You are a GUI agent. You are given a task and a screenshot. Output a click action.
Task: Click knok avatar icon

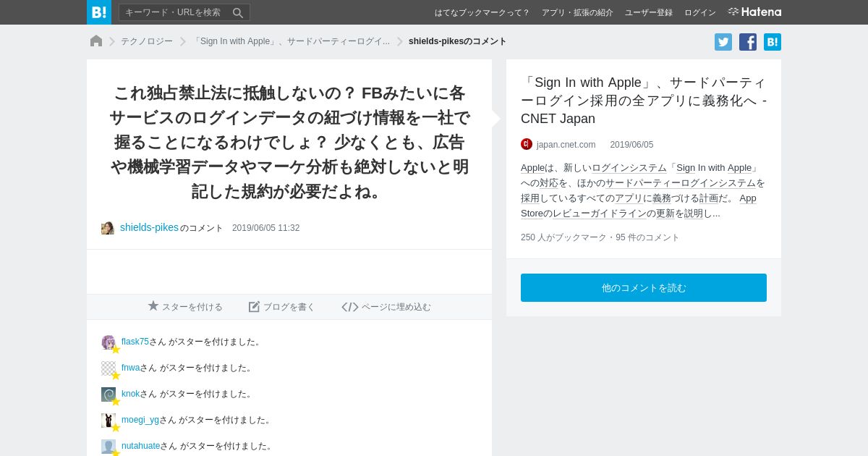[x=109, y=394]
